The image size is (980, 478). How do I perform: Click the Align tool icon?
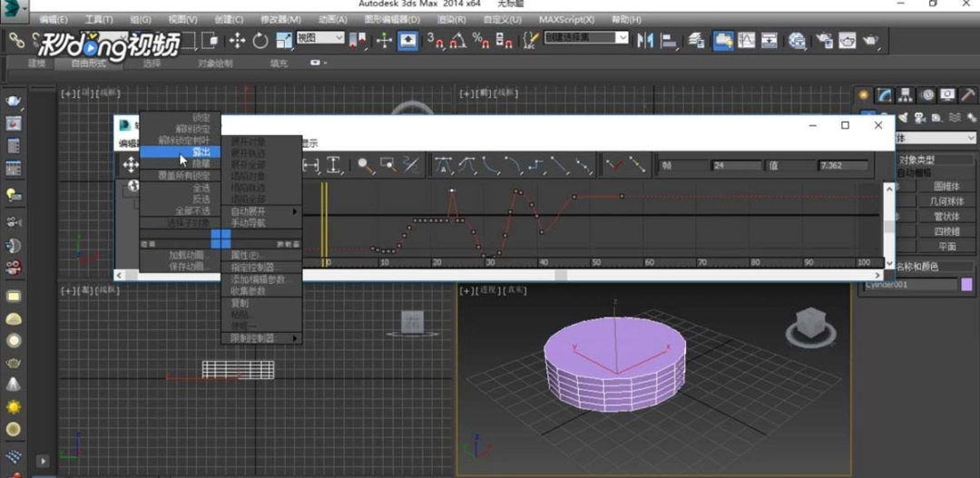tap(670, 41)
